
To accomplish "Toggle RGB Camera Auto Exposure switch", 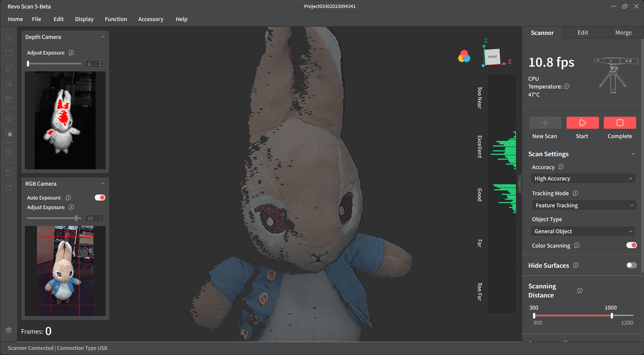I will tap(100, 198).
